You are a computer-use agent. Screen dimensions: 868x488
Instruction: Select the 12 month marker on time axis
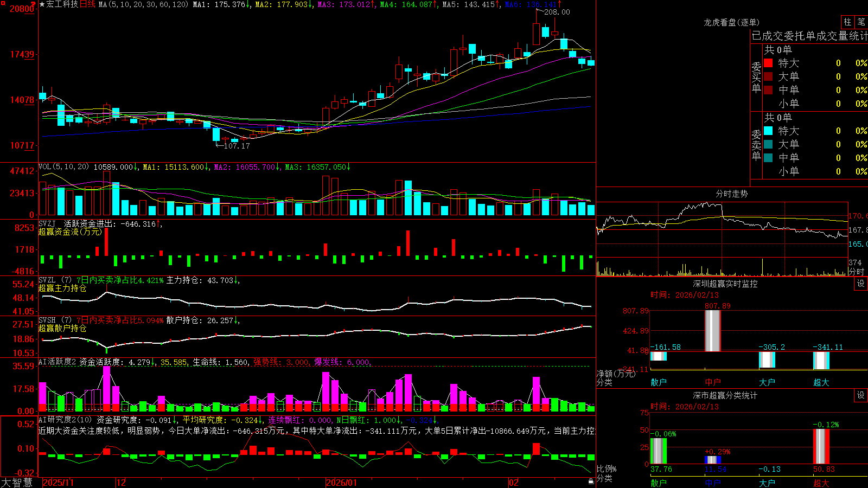[x=122, y=483]
